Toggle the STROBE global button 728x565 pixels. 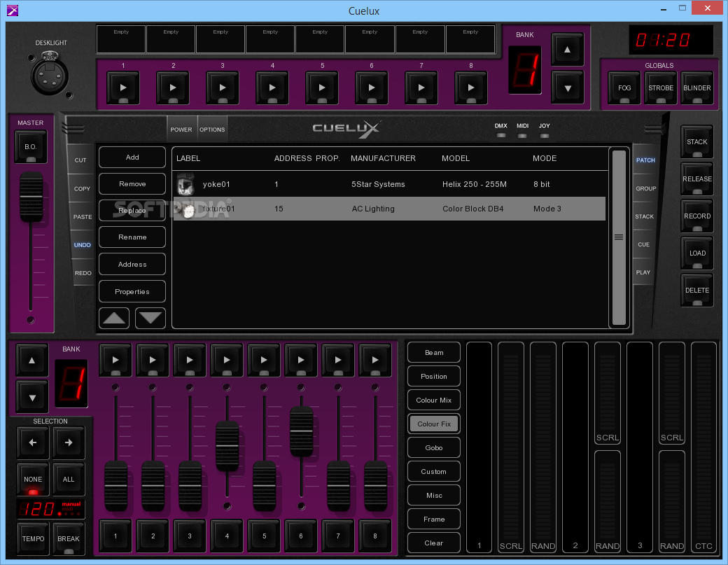(x=661, y=88)
